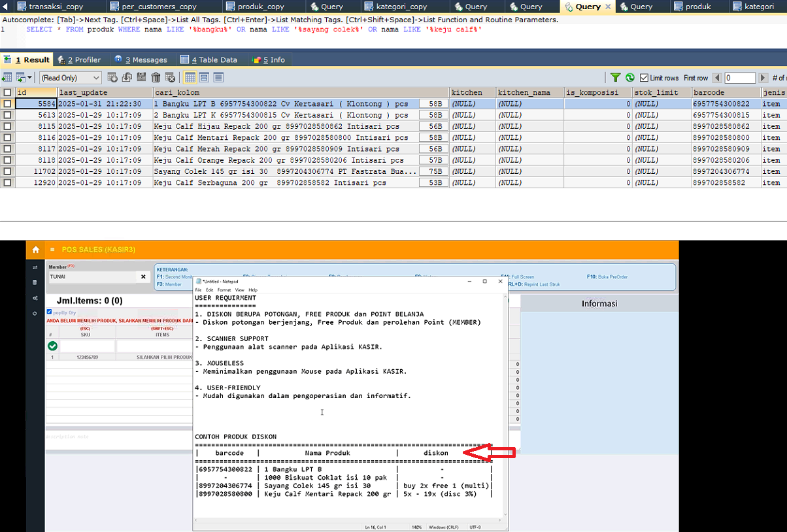Image resolution: width=787 pixels, height=532 pixels.
Task: Toggle the POS hamburger menu
Action: coord(52,250)
